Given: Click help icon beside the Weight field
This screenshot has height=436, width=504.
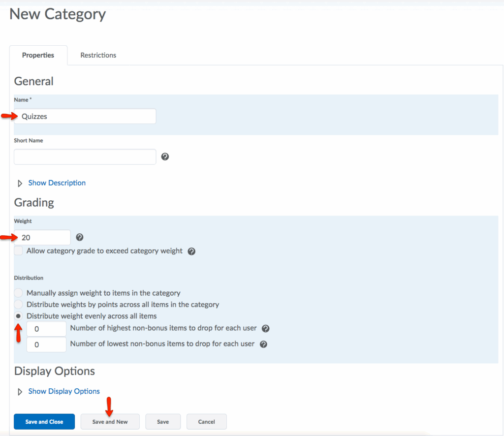Looking at the screenshot, I should click(x=80, y=237).
